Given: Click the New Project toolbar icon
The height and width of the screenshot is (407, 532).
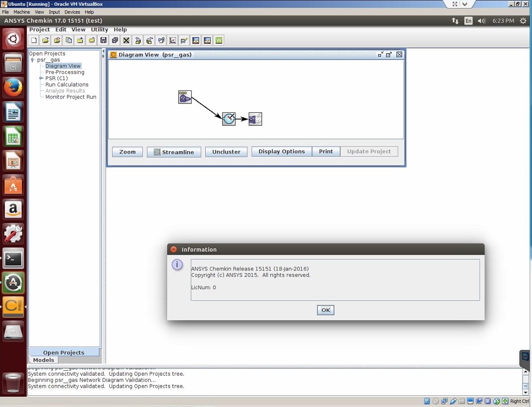Looking at the screenshot, I should coord(34,41).
